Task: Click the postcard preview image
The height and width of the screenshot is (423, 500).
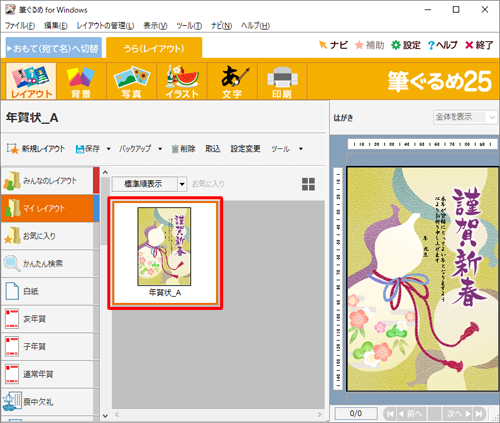Action: point(423,279)
